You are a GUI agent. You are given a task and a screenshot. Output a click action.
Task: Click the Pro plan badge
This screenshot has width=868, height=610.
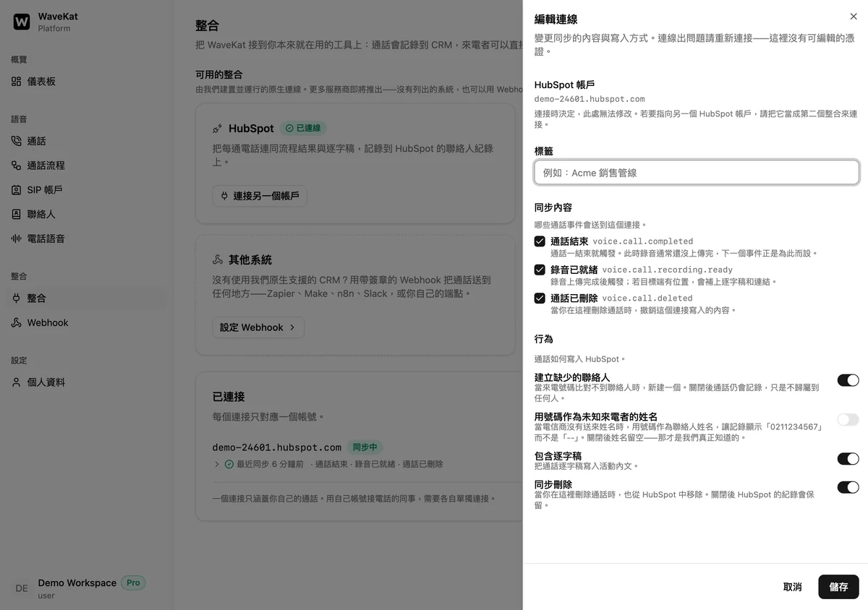[133, 583]
